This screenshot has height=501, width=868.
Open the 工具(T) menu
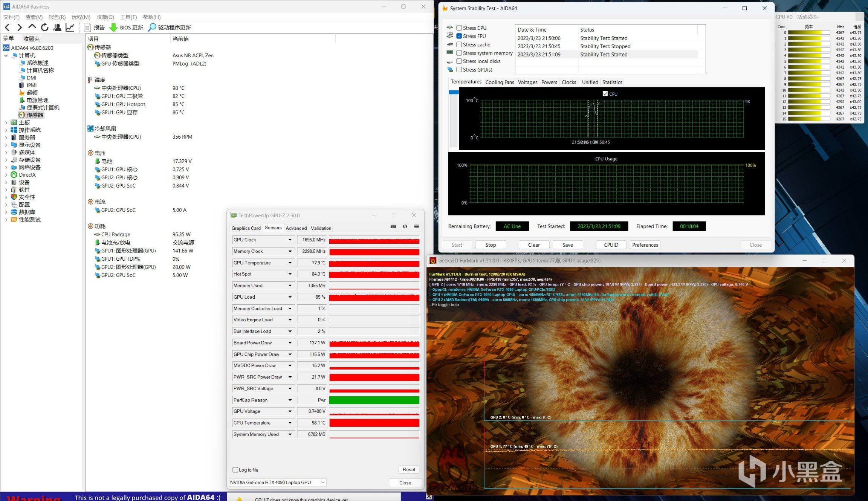tap(128, 17)
